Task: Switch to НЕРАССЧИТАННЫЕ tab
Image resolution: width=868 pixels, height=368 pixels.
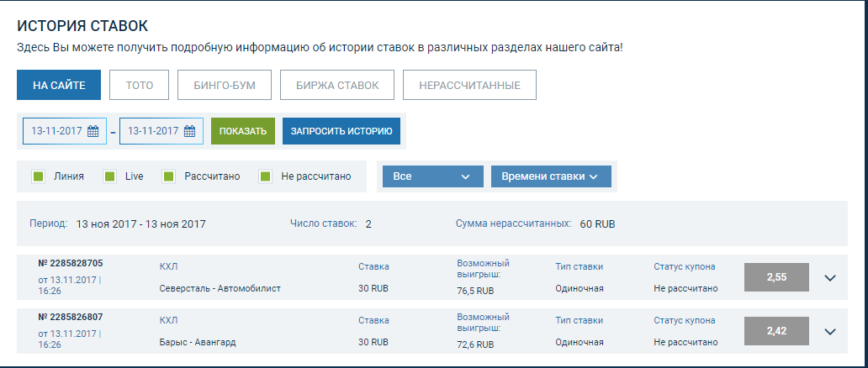Action: [x=469, y=85]
